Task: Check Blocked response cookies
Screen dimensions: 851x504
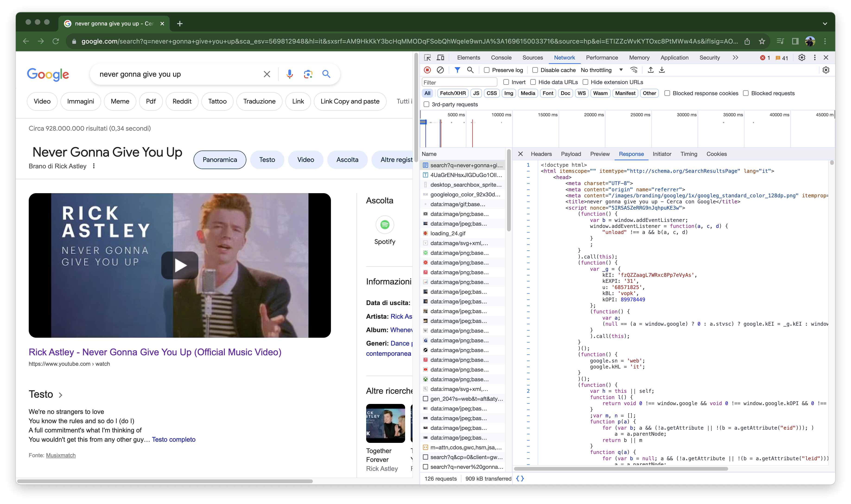Action: (x=667, y=93)
